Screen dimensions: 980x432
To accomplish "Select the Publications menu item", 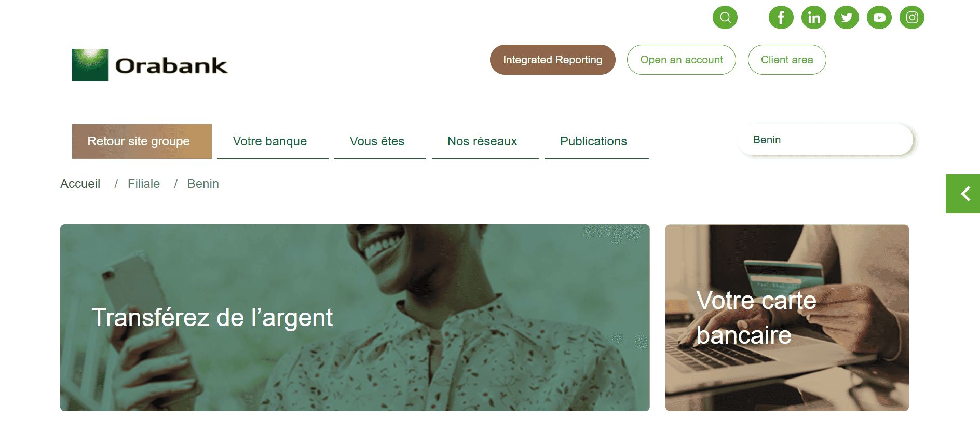I will point(594,141).
